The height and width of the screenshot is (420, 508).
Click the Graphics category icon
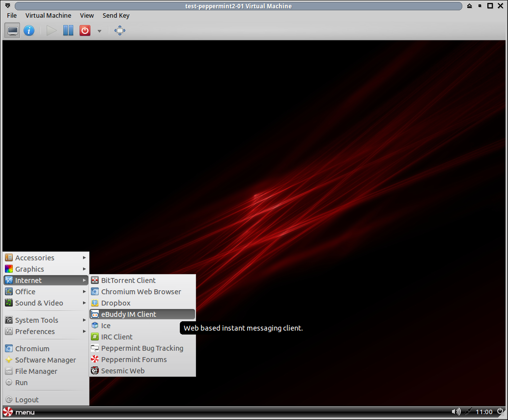point(9,269)
